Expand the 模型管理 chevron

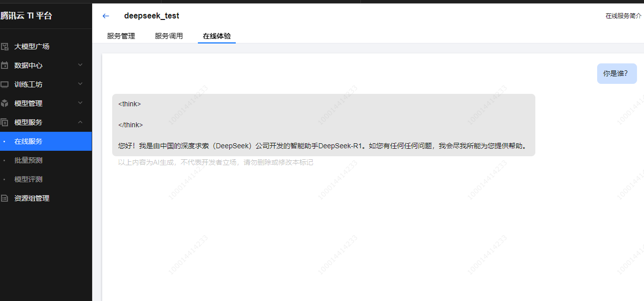point(80,103)
